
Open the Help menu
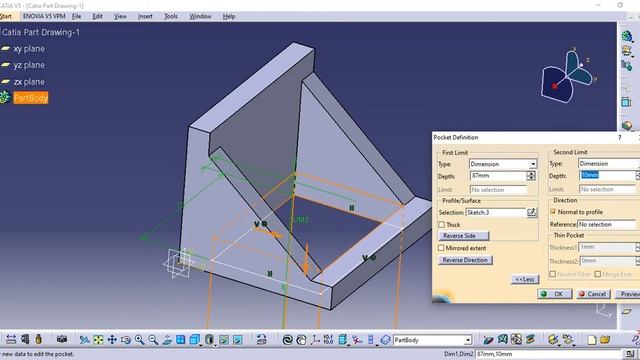click(x=229, y=16)
